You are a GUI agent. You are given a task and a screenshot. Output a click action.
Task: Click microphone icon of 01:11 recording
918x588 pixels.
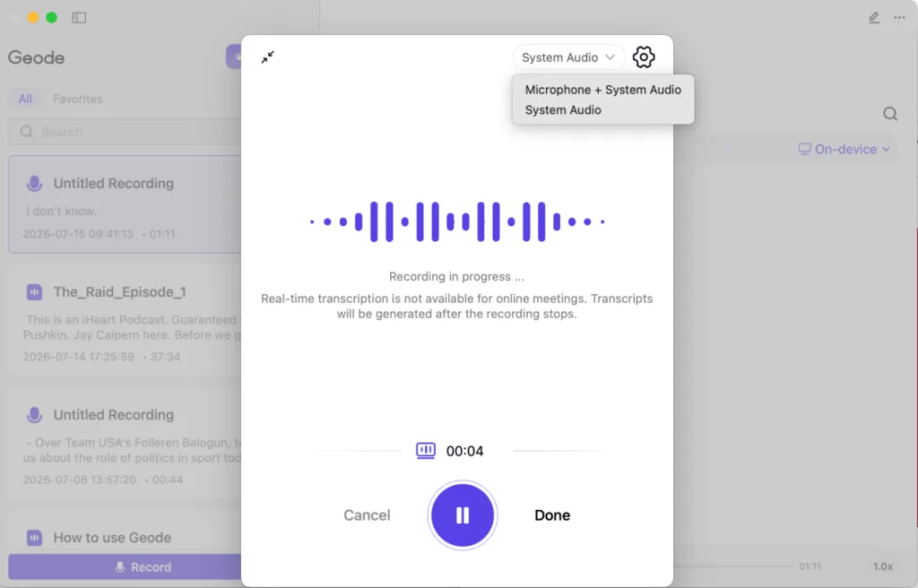pyautogui.click(x=35, y=184)
